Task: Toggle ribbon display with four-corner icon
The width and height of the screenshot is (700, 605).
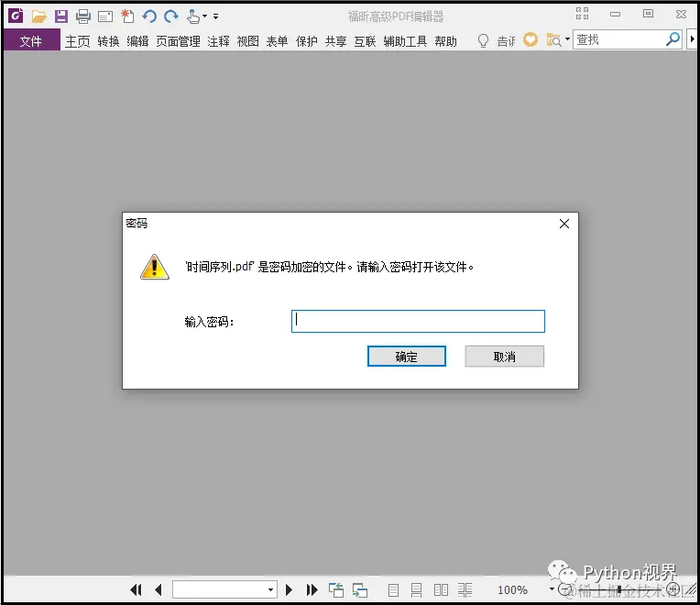Action: coord(582,14)
